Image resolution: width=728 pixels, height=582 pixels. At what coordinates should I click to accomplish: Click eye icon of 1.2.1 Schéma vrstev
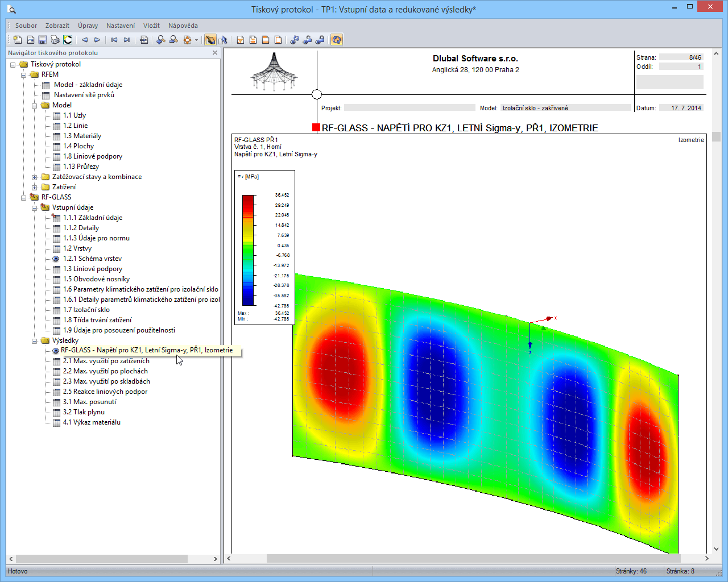[x=56, y=259]
